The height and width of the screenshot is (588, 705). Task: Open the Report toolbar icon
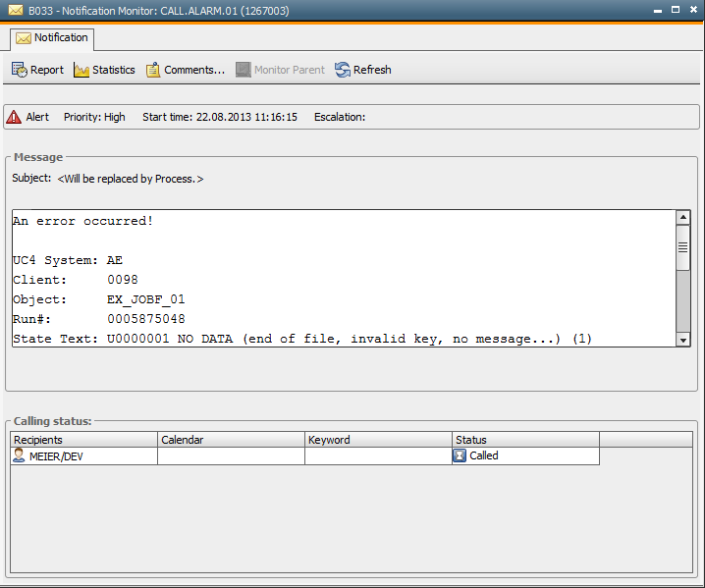click(20, 70)
